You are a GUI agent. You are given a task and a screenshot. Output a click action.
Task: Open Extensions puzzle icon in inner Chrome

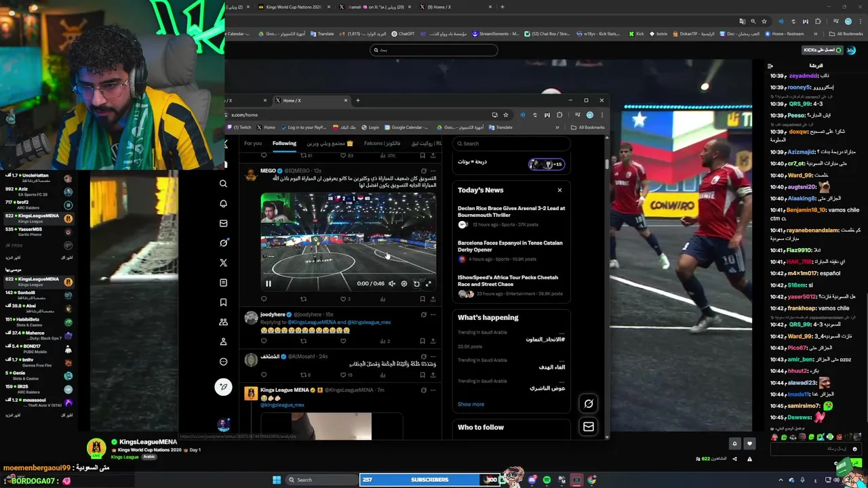(559, 115)
